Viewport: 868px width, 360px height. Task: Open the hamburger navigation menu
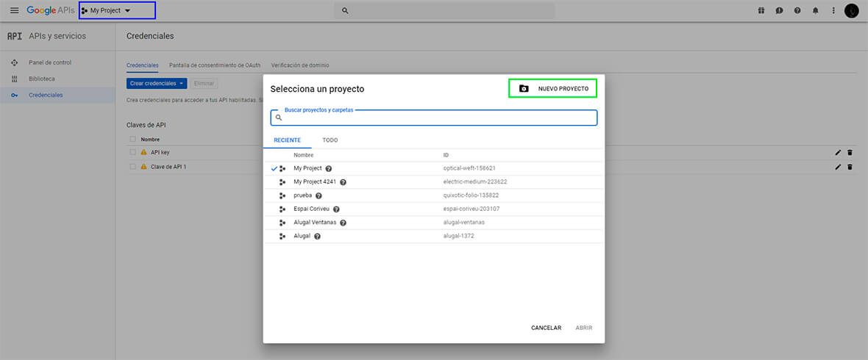[15, 10]
